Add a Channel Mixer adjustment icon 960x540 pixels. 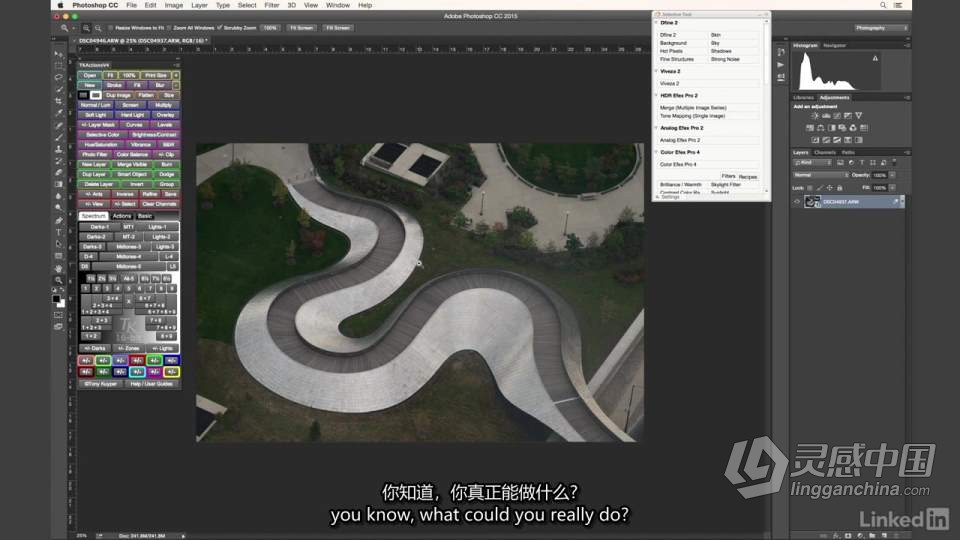(853, 128)
